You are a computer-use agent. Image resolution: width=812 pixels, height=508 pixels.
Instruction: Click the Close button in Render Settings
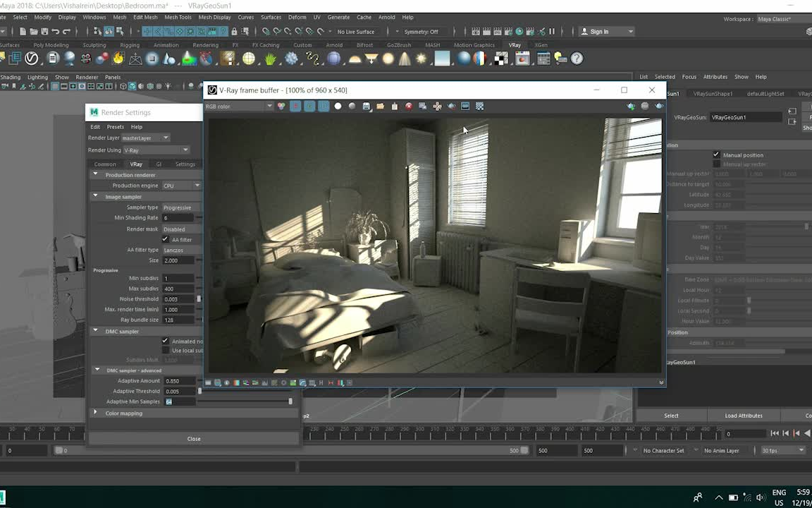click(194, 438)
